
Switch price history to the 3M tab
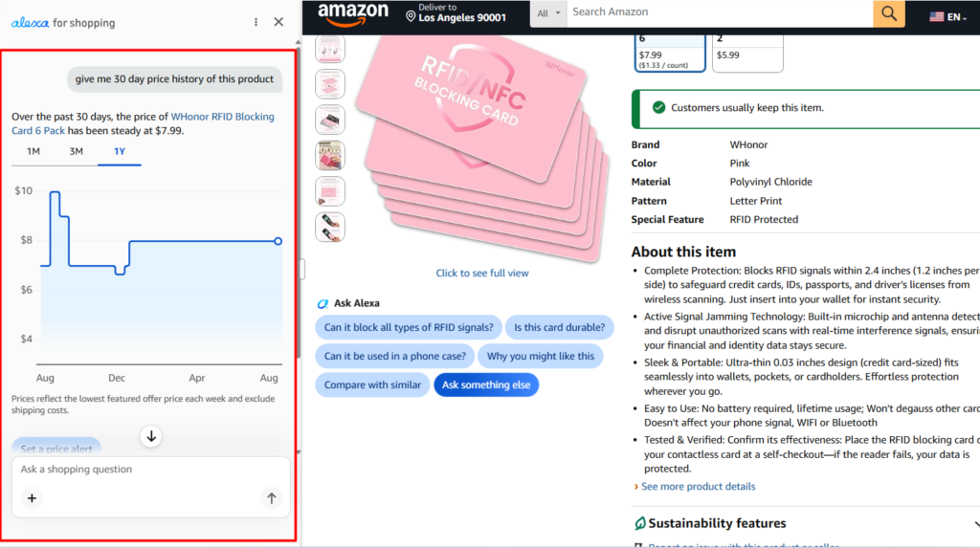pos(77,151)
